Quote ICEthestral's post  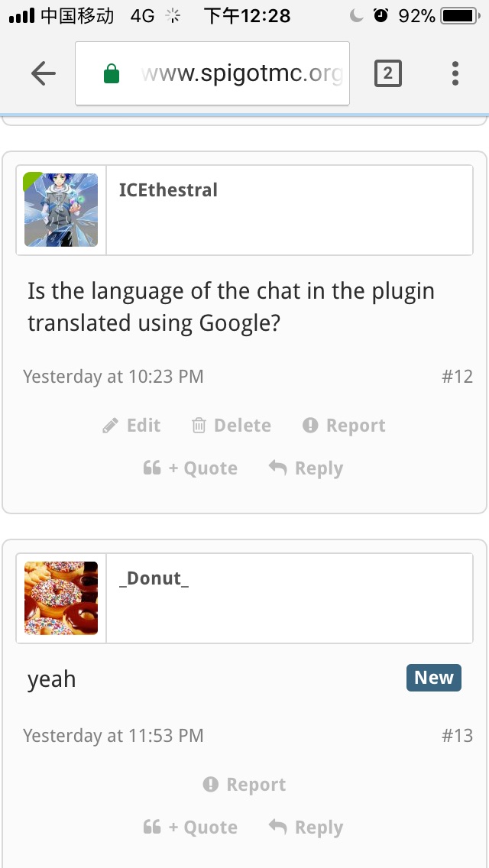190,468
